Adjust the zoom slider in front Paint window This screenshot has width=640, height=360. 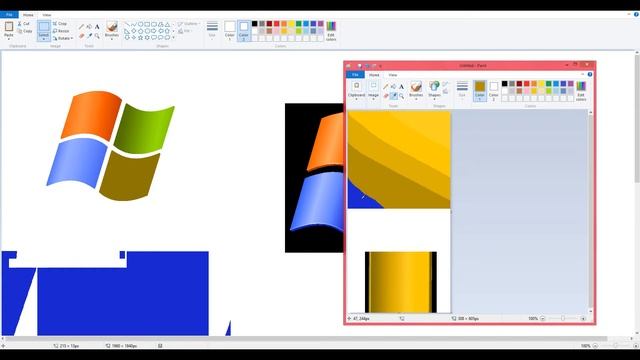[563, 318]
